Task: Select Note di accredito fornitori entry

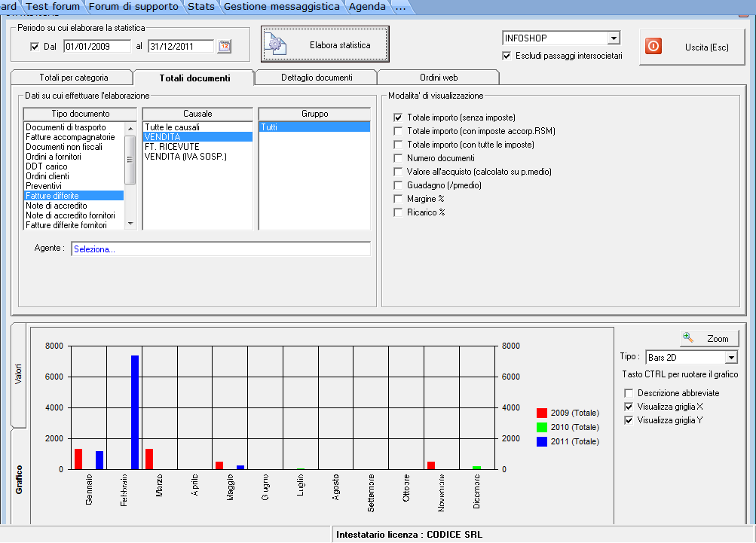Action: pos(74,215)
